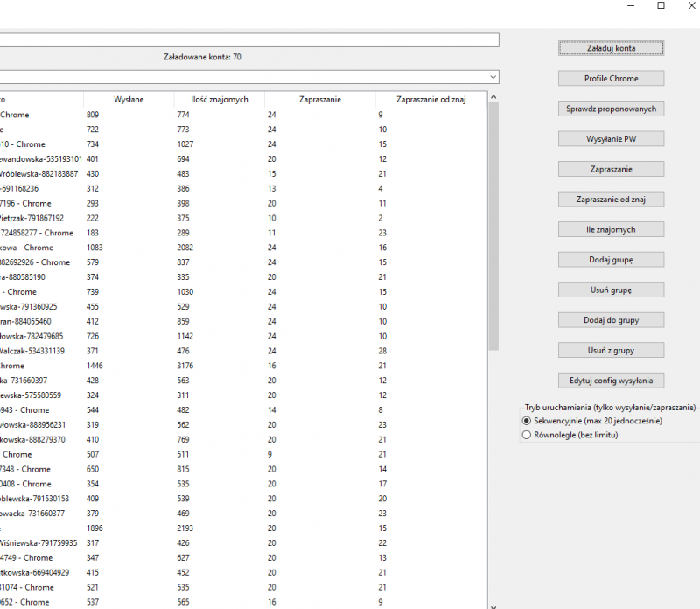Open Profile Chrome
700x609 pixels.
(611, 79)
